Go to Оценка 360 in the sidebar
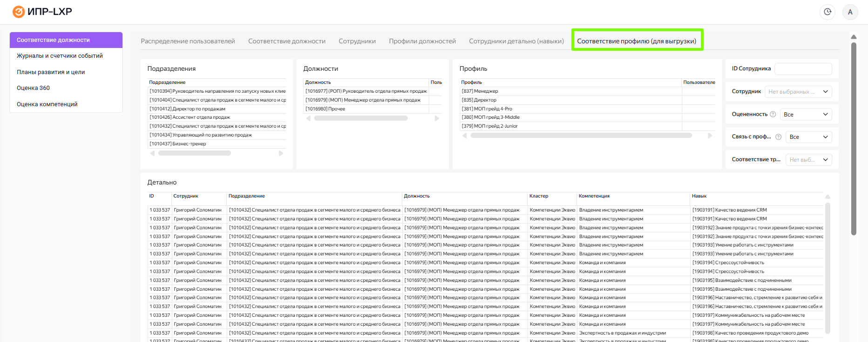 [x=33, y=88]
